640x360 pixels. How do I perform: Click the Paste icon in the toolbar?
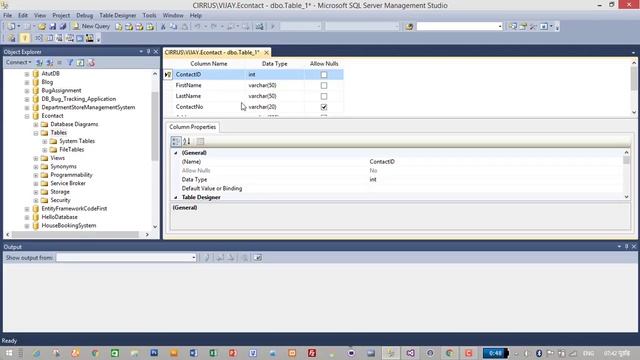[x=184, y=27]
